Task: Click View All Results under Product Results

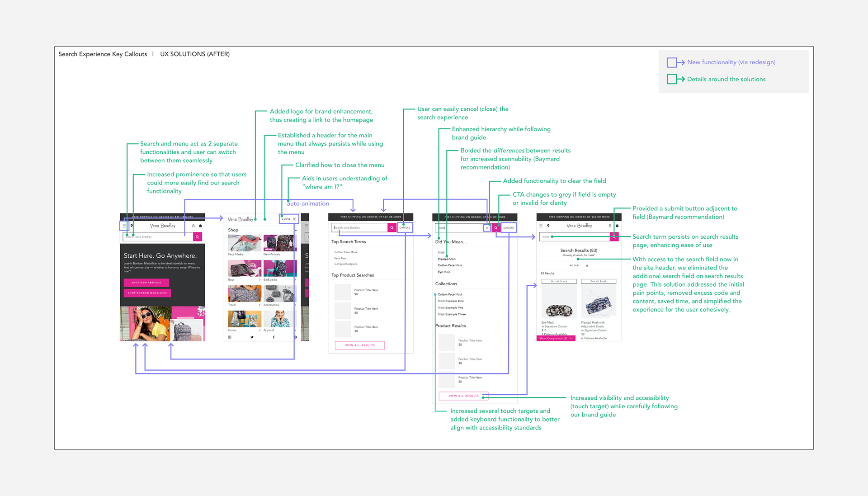Action: [x=464, y=396]
